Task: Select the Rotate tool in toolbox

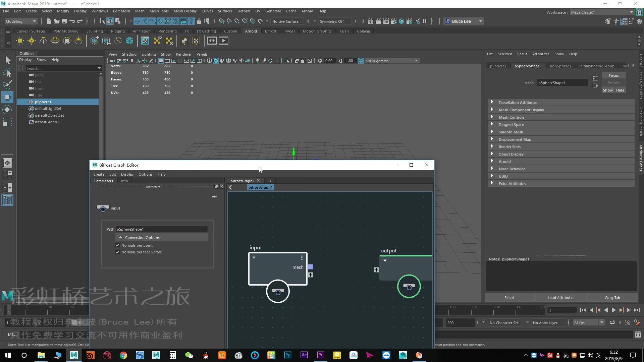Action: [x=7, y=110]
